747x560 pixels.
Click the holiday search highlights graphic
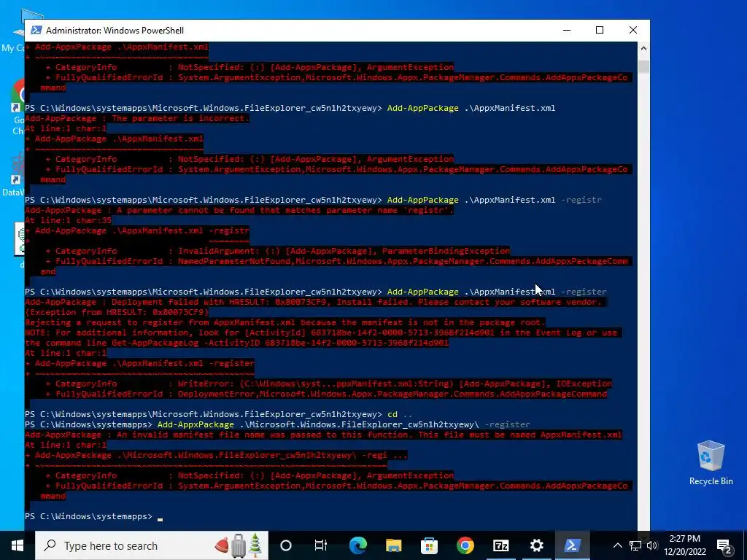[x=239, y=545]
